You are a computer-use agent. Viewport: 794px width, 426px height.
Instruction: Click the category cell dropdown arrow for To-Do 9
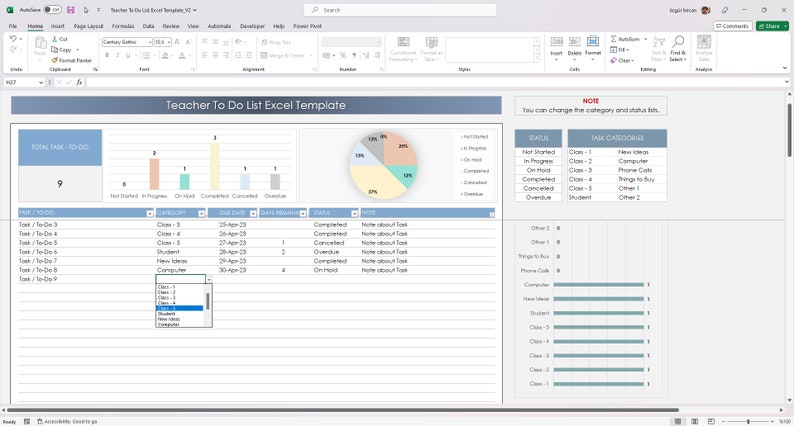(209, 279)
